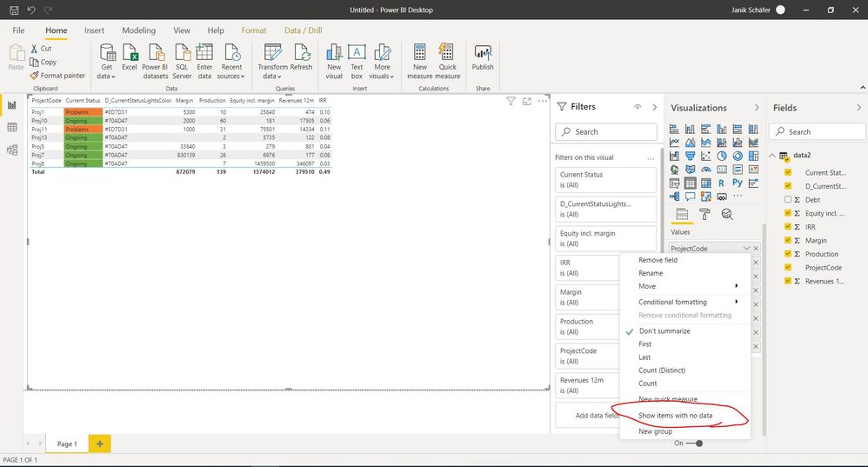Uncheck the Revenues 1... field checkbox
868x467 pixels.
pyautogui.click(x=788, y=281)
